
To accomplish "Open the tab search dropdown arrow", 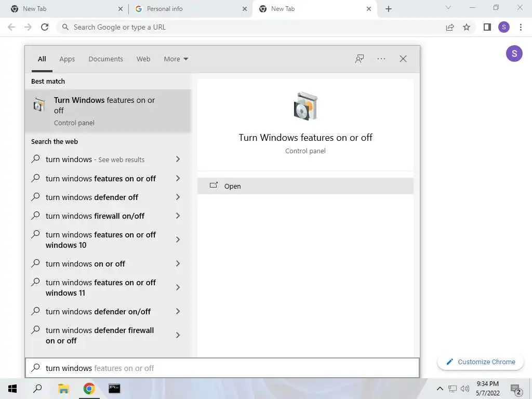I will [448, 7].
